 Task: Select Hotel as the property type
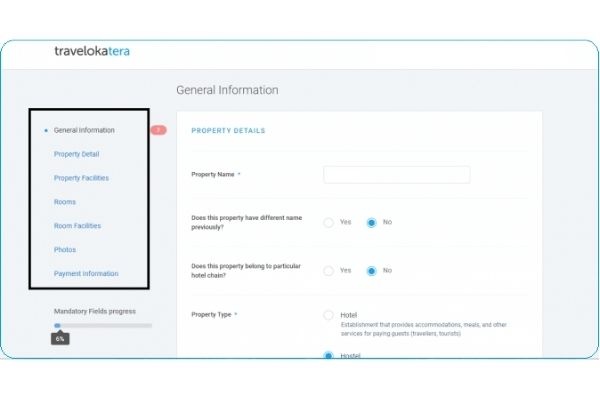point(328,315)
